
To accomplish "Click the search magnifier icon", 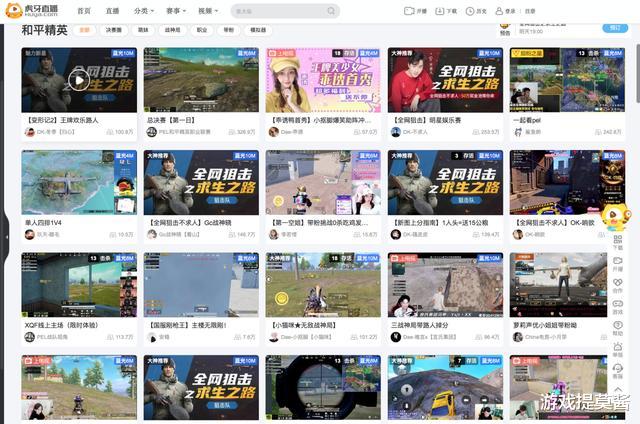I will [331, 11].
